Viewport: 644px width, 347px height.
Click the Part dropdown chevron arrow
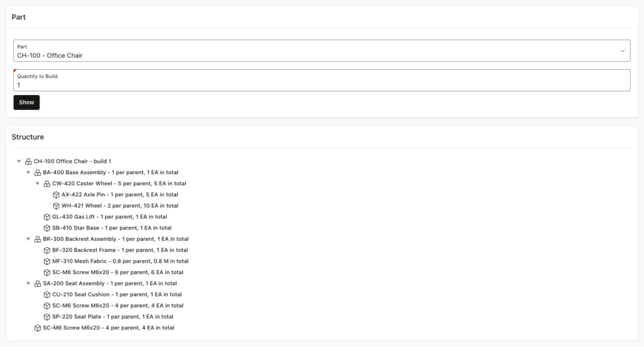(x=622, y=51)
